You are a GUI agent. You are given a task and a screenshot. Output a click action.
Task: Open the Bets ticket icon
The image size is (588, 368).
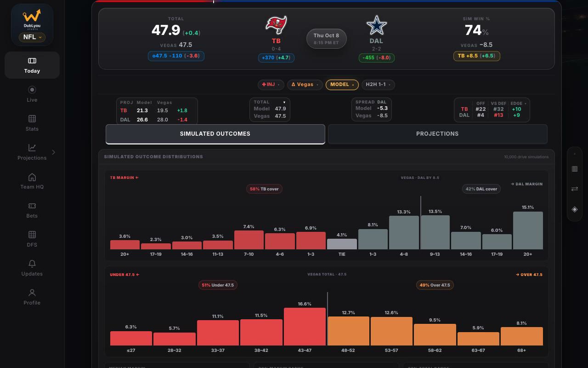(x=32, y=206)
